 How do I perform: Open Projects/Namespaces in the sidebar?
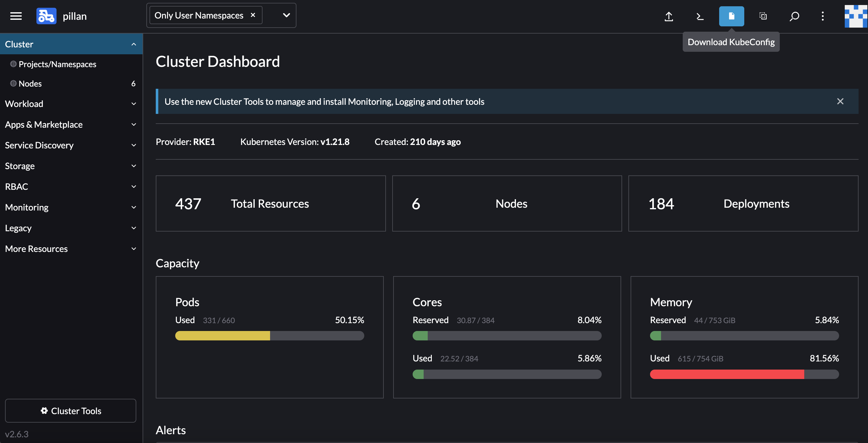57,64
